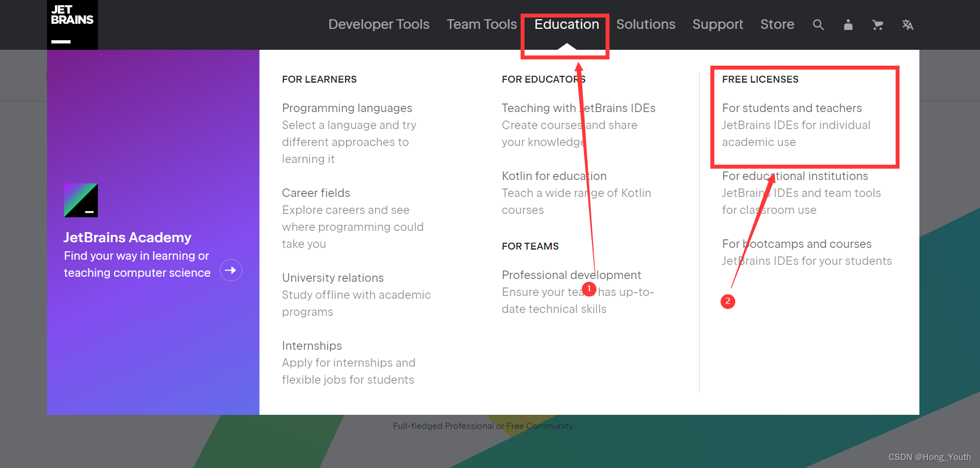Click 'JetBrains IDEs for your students' text
This screenshot has width=980, height=468.
pyautogui.click(x=807, y=261)
